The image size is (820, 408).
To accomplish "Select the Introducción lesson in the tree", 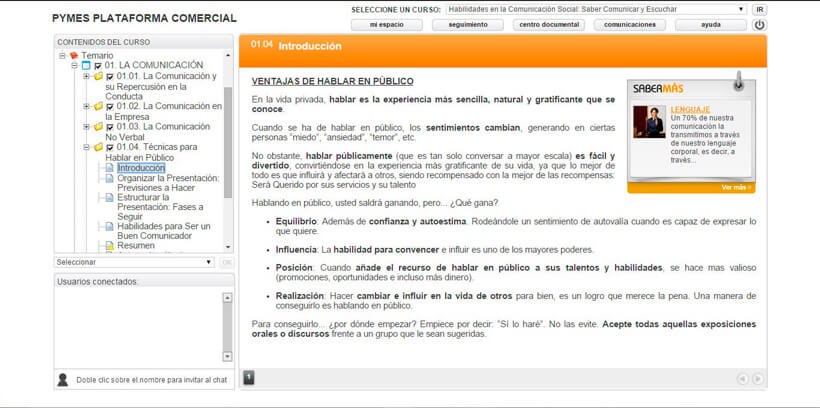I will (x=141, y=168).
